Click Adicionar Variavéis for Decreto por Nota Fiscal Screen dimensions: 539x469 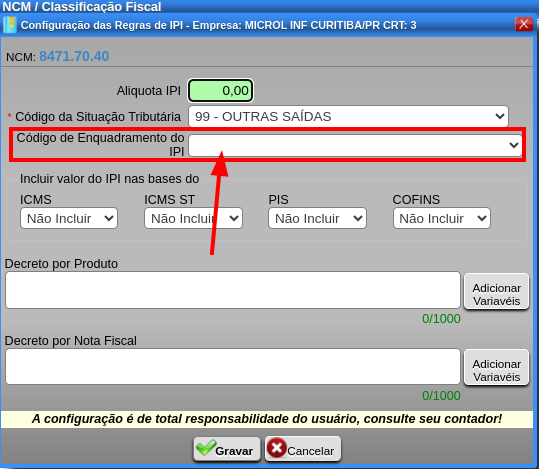[496, 367]
